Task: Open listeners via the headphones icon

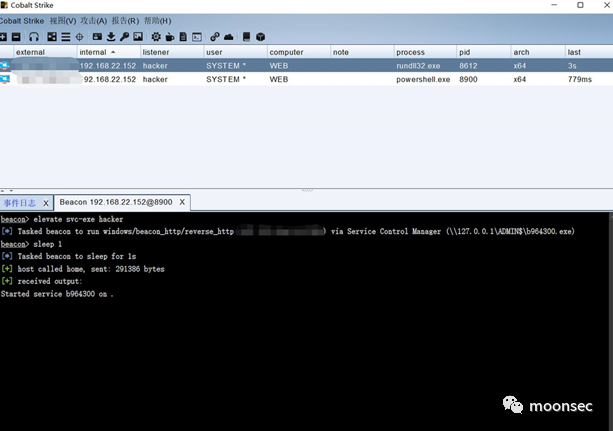Action: 34,37
